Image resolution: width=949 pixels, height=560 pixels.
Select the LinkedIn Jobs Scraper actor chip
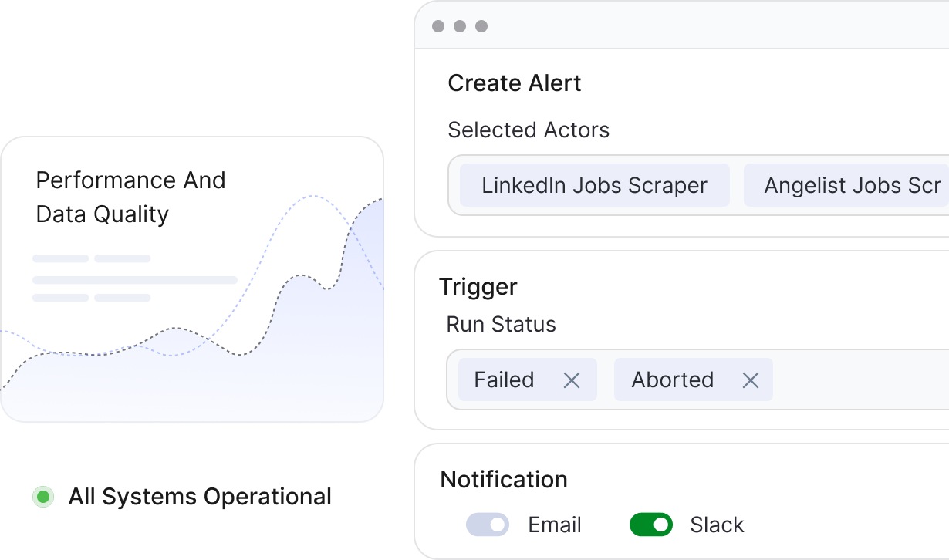point(594,185)
